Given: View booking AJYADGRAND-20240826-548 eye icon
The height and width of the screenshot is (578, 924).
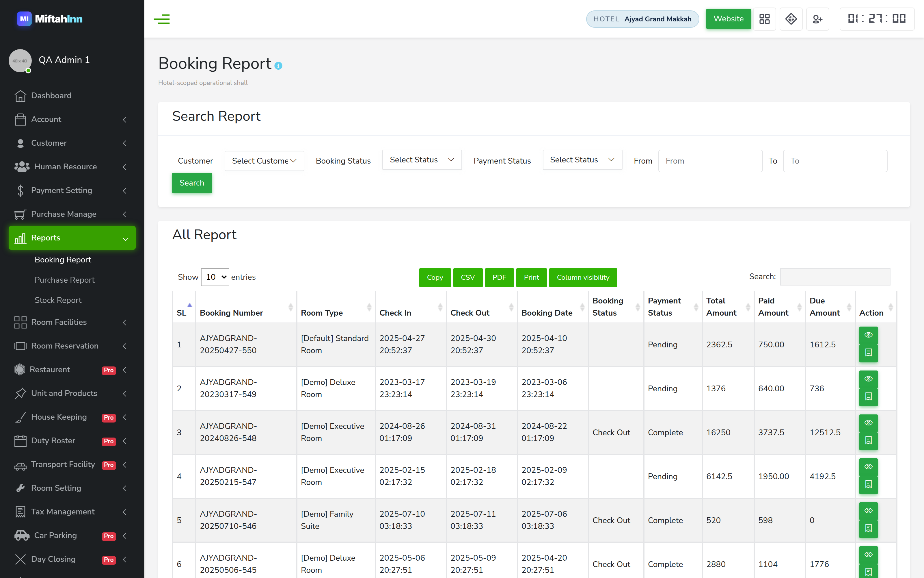Looking at the screenshot, I should (868, 423).
